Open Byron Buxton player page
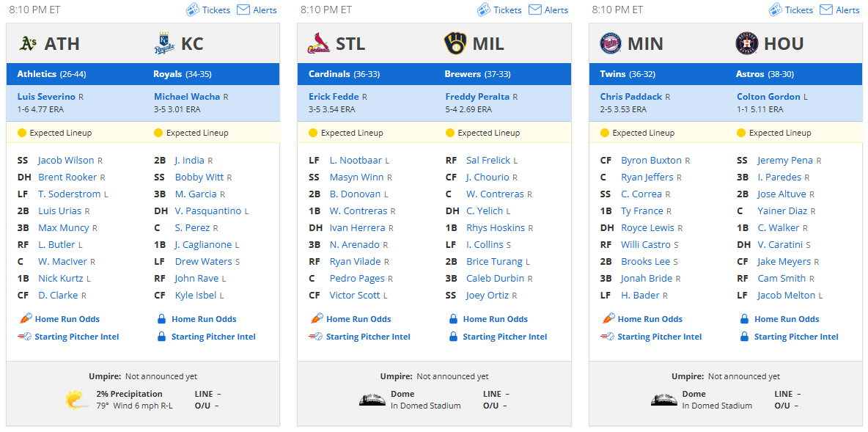This screenshot has width=868, height=432. (651, 161)
